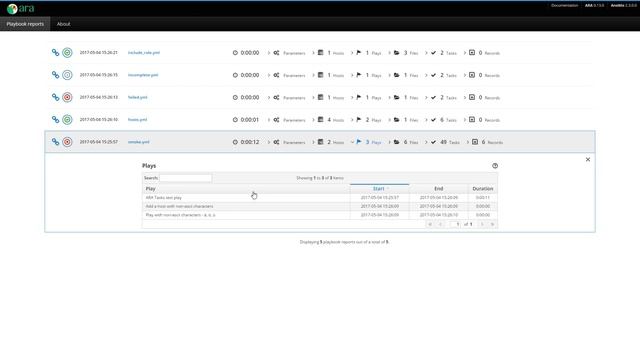This screenshot has height=360, width=640.
Task: Click green status icon of include_role.yml
Action: (67, 53)
